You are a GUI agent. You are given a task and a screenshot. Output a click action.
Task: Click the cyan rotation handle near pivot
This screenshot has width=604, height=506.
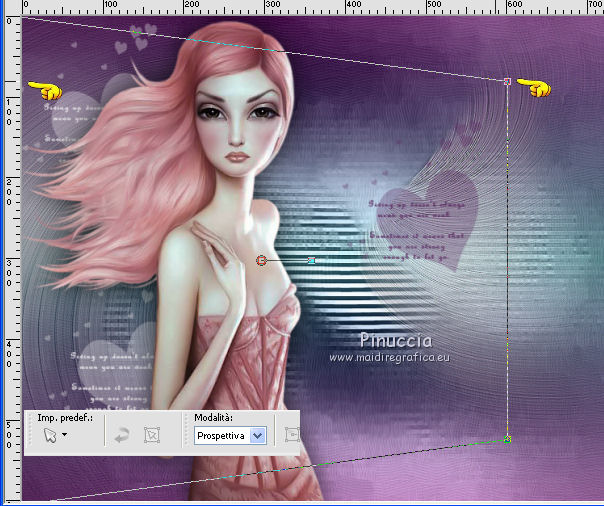312,261
